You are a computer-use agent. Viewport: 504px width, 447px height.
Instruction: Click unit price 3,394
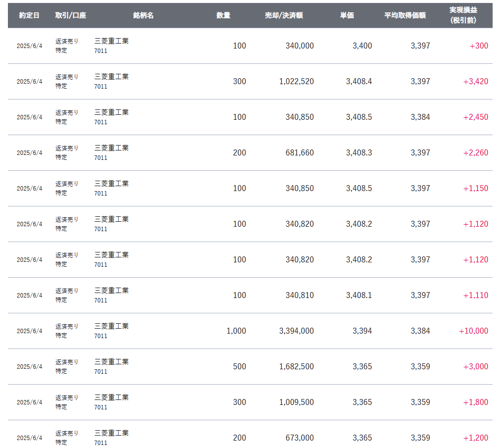pos(362,331)
